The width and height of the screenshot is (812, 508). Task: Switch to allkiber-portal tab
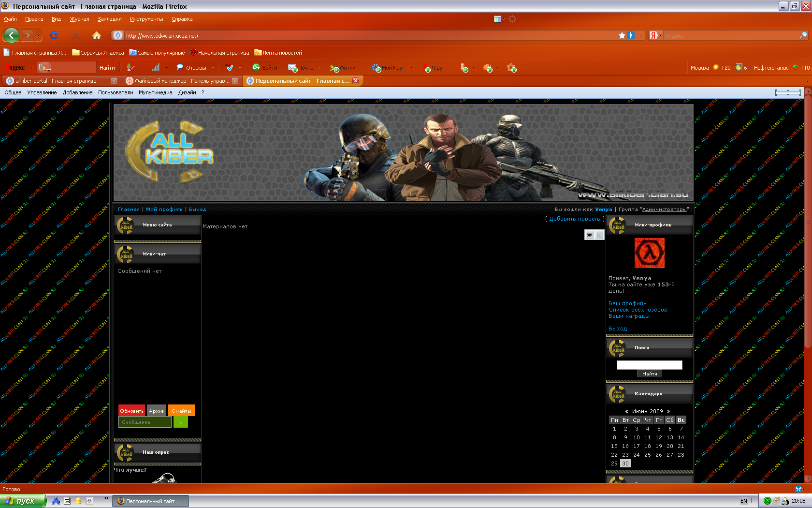coord(60,81)
